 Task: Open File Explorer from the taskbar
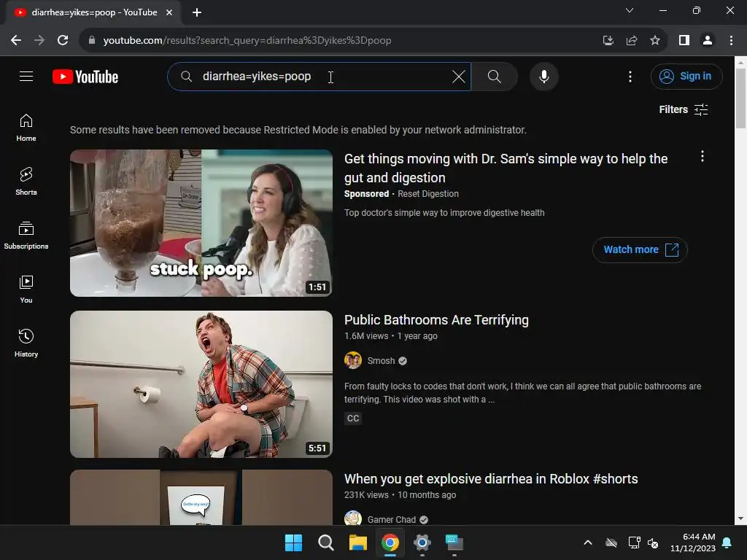click(357, 542)
